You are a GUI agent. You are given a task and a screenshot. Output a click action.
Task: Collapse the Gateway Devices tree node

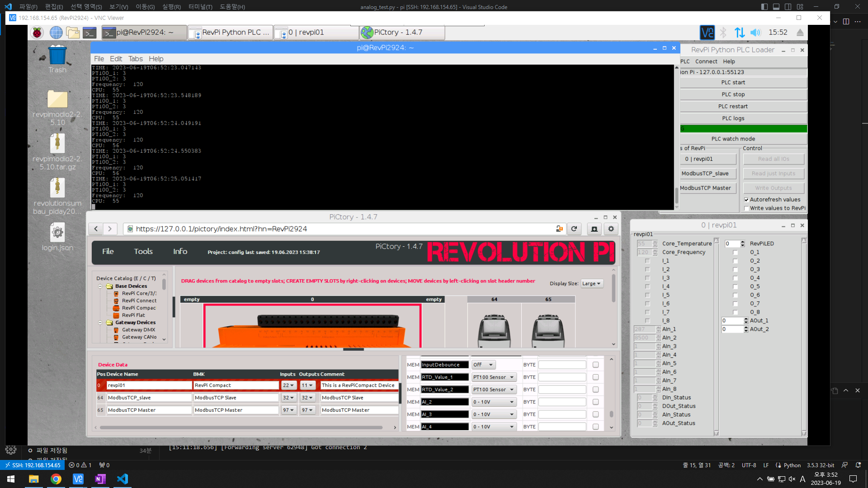click(x=100, y=323)
